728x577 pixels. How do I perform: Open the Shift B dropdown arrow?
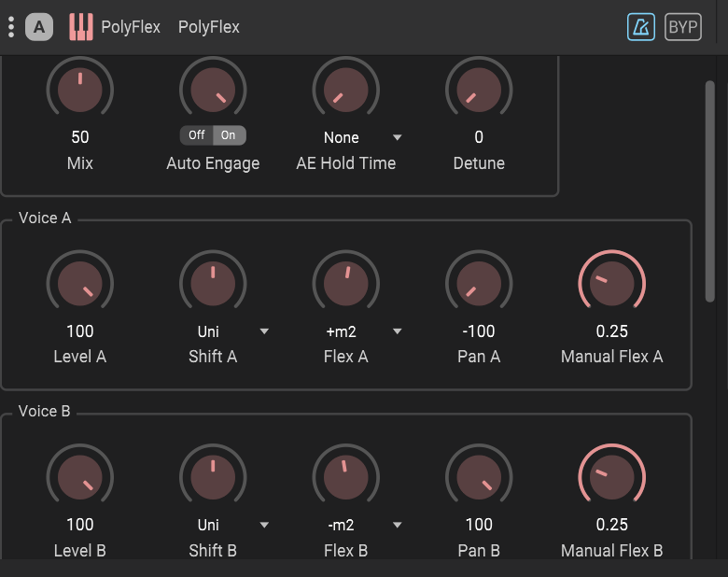click(x=264, y=525)
